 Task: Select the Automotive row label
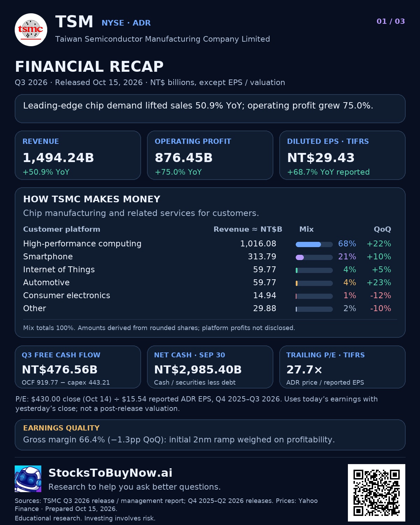(x=46, y=282)
